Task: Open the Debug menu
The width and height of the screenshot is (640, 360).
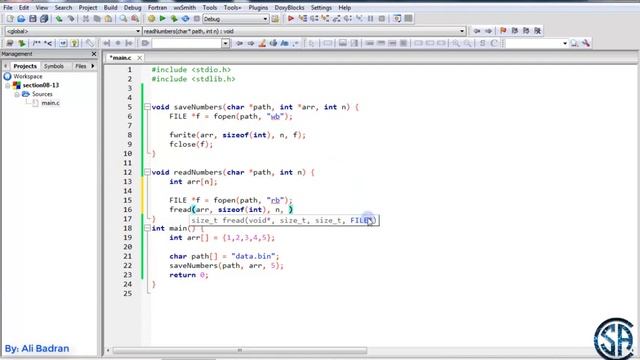Action: (x=132, y=7)
